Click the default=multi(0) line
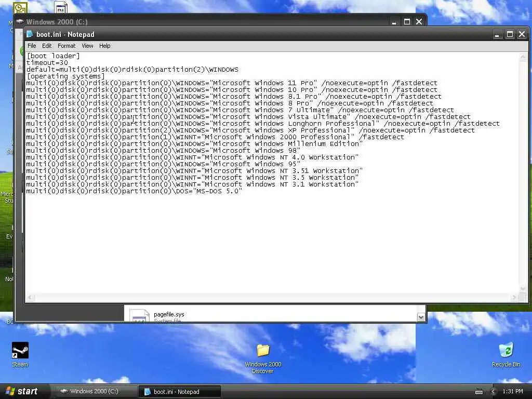 [132, 70]
